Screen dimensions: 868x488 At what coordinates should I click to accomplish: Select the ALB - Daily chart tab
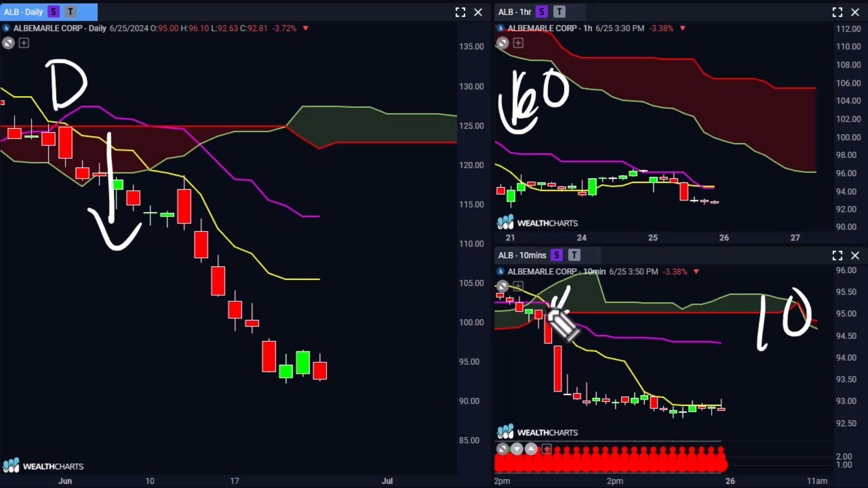48,12
